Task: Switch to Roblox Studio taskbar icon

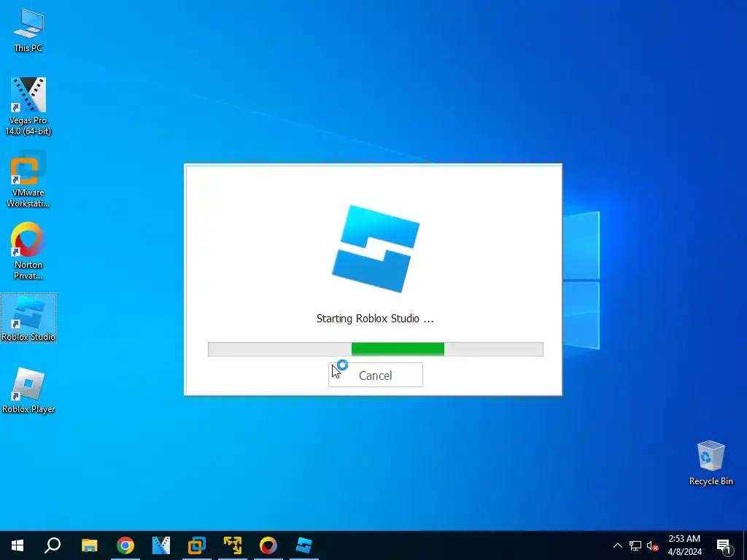Action: coord(304,545)
